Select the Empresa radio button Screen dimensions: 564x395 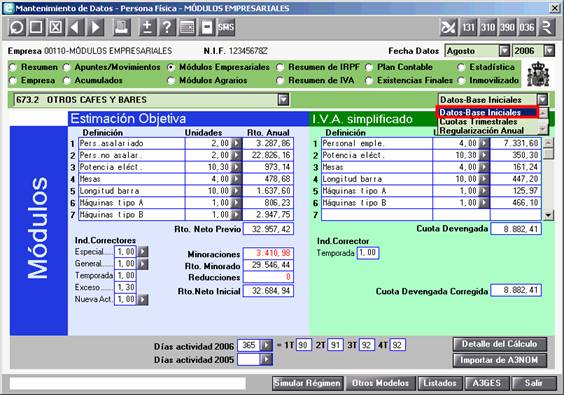click(13, 81)
